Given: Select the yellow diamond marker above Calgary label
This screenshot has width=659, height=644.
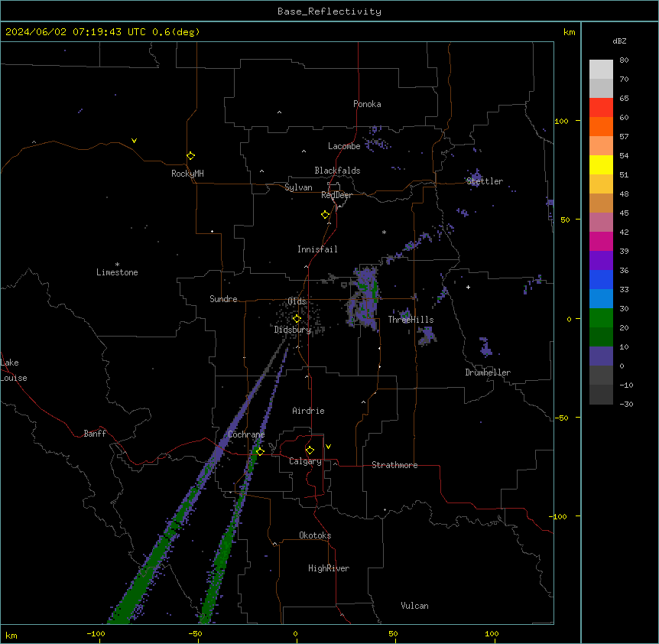Looking at the screenshot, I should coord(310,450).
